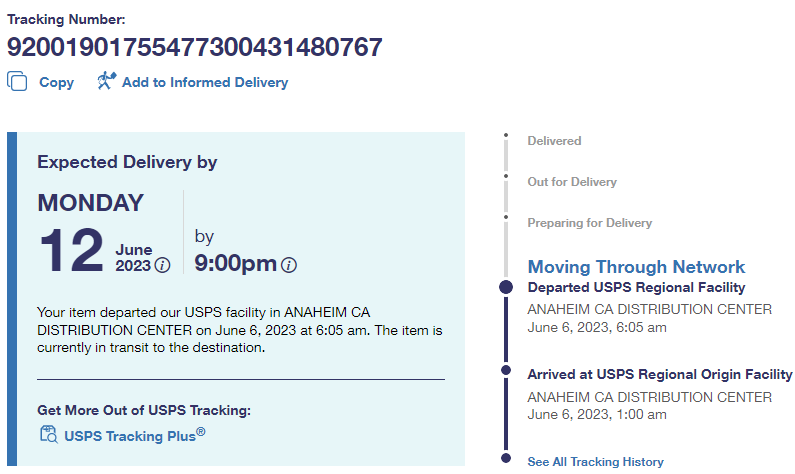Click the 9:00pm expected delivery time
The height and width of the screenshot is (474, 795).
[x=235, y=264]
